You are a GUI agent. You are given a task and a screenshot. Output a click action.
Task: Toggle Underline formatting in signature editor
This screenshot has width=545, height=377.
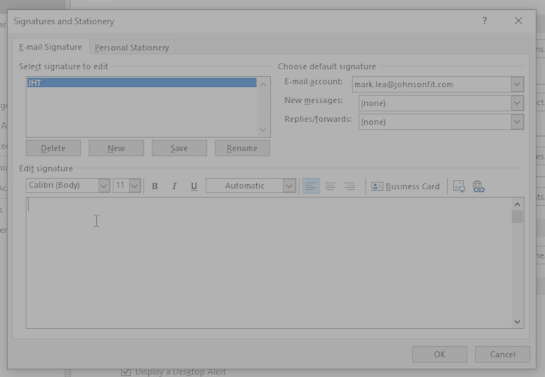point(194,186)
